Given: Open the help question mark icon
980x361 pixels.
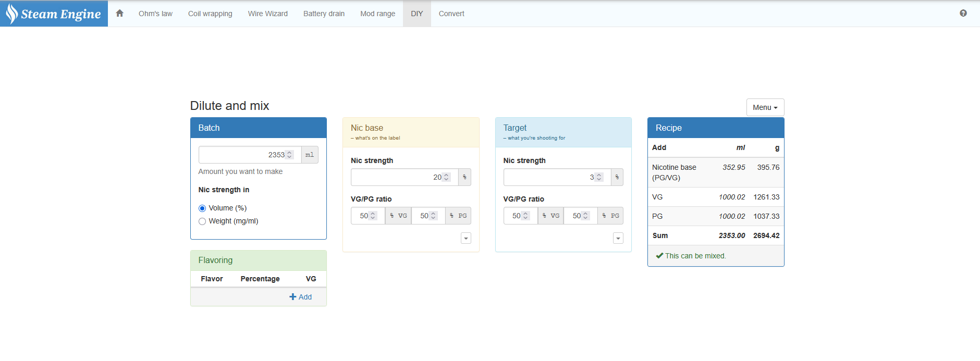Looking at the screenshot, I should click(963, 14).
